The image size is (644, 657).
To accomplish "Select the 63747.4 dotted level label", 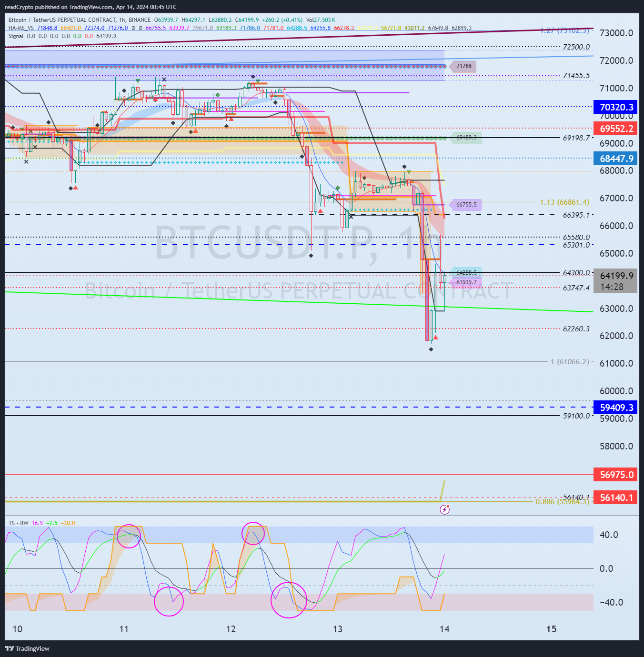I will click(x=576, y=288).
